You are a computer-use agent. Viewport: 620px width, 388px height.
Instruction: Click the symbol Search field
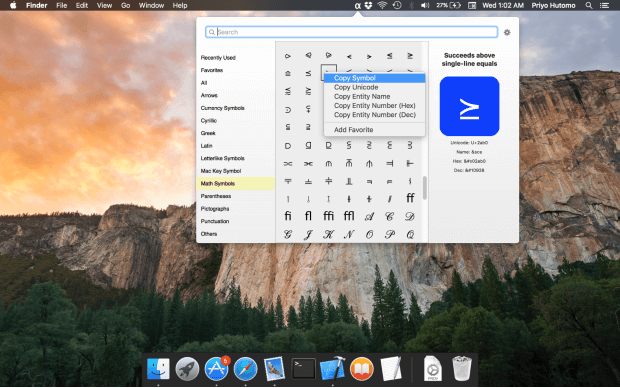pyautogui.click(x=352, y=32)
